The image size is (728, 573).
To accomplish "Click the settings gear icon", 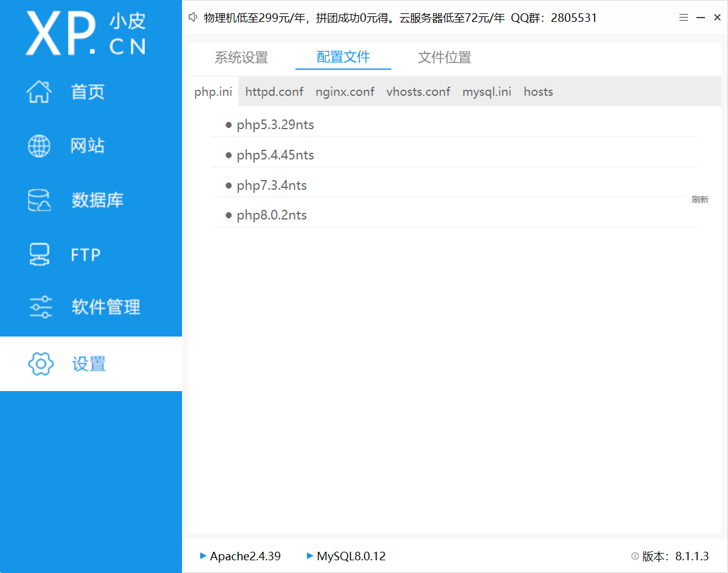I will (x=41, y=364).
